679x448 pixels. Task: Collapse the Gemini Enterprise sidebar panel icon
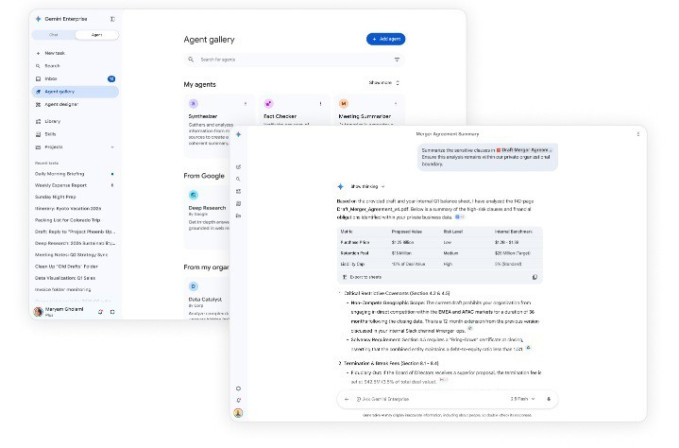point(113,19)
